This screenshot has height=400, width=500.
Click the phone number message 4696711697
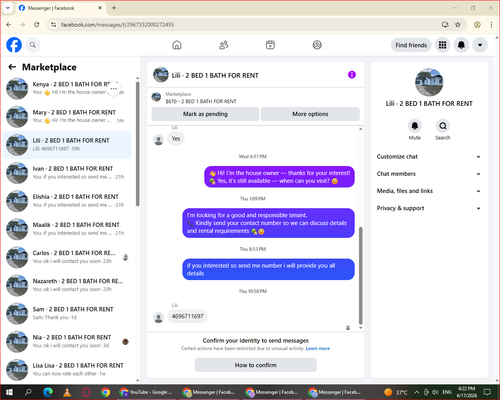[187, 316]
